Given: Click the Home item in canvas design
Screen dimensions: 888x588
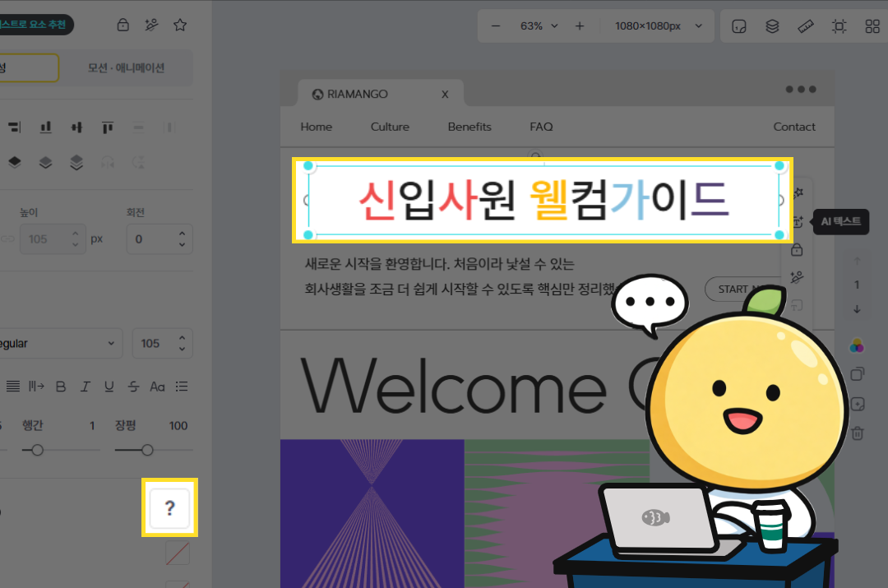Looking at the screenshot, I should pos(316,127).
